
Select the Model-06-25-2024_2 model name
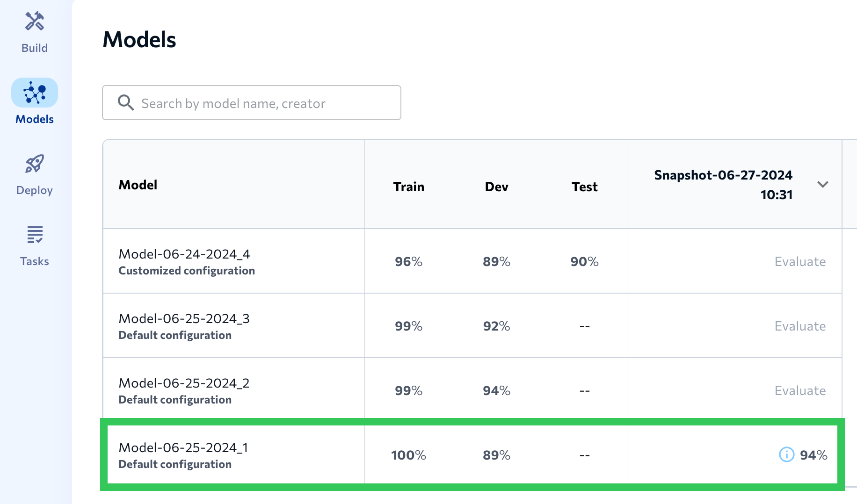point(184,383)
